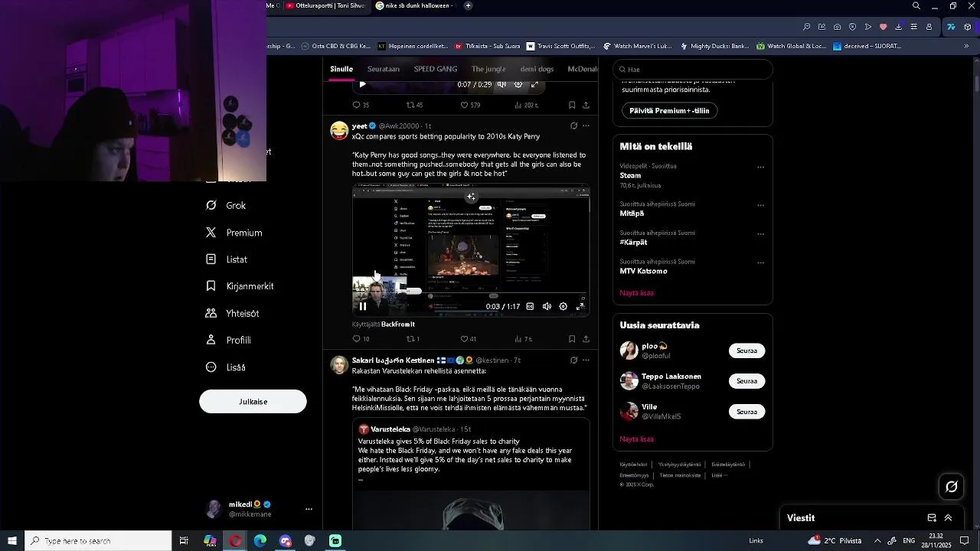This screenshot has height=551, width=980.
Task: Show more follow suggestions via Näytä lisää under Ville
Action: 636,439
